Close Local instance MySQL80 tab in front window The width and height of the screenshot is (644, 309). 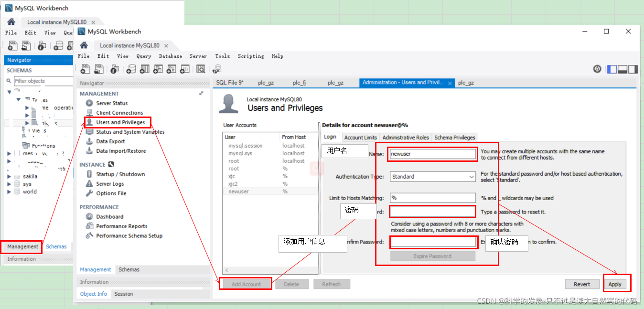(x=166, y=46)
